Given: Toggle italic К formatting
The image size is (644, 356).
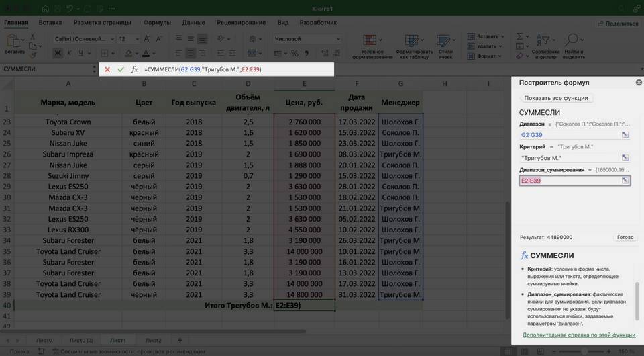Looking at the screenshot, I should [x=70, y=53].
